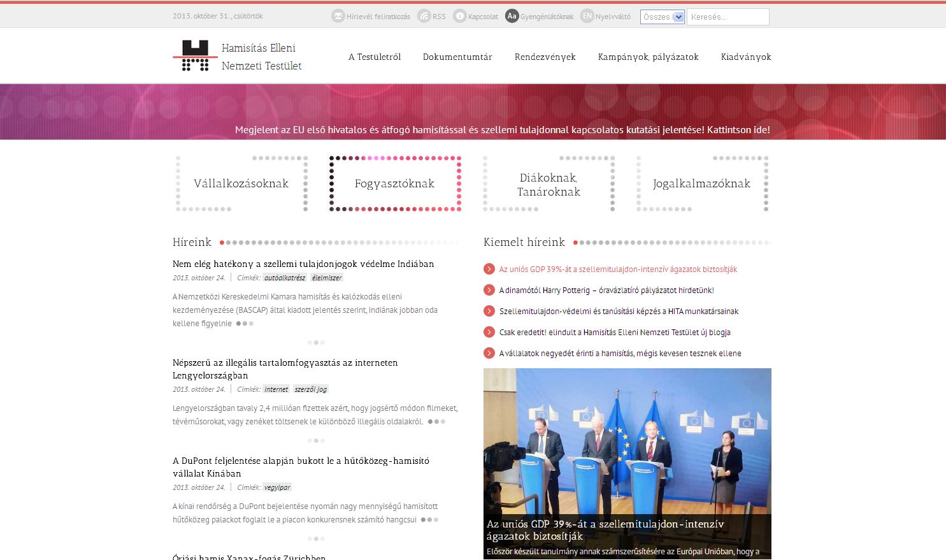Click the Aa accessibility icon
This screenshot has width=946, height=560.
point(512,17)
